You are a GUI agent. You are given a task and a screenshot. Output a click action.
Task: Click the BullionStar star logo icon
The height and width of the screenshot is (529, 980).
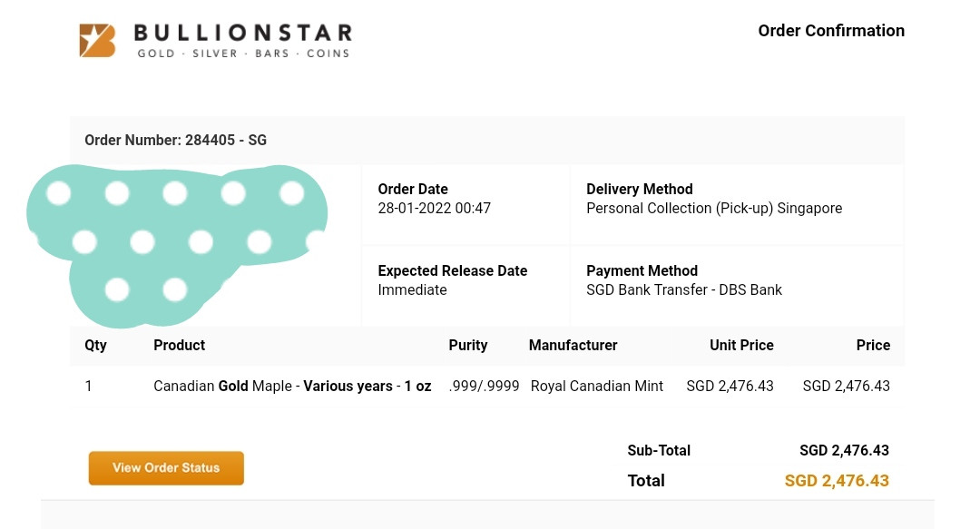click(x=97, y=41)
